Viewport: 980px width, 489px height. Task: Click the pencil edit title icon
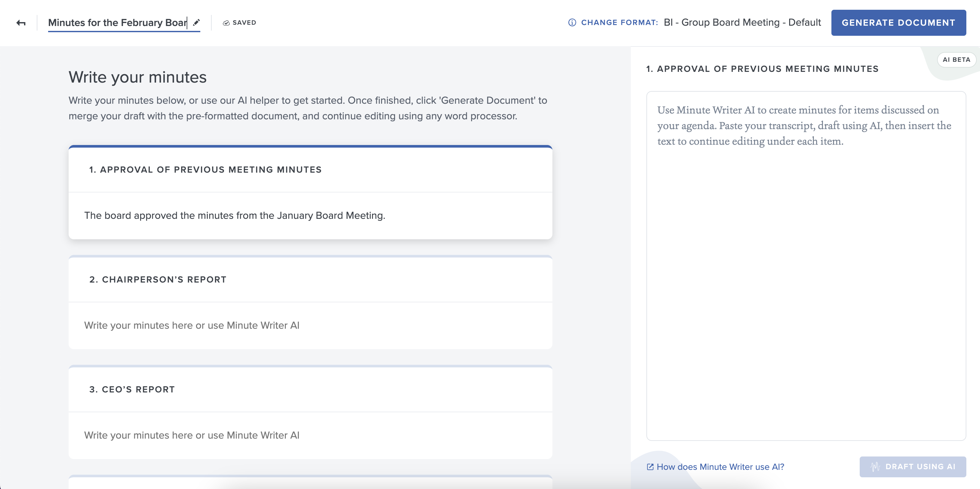[x=196, y=22]
